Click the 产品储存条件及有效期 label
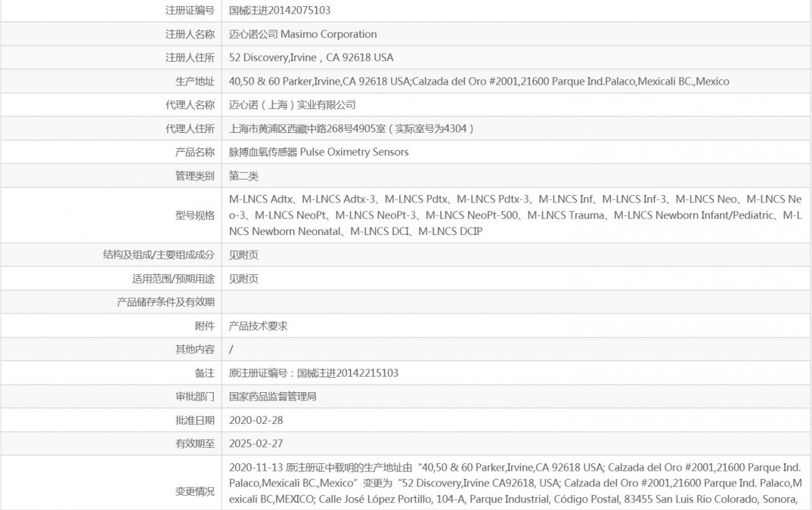 click(x=166, y=302)
